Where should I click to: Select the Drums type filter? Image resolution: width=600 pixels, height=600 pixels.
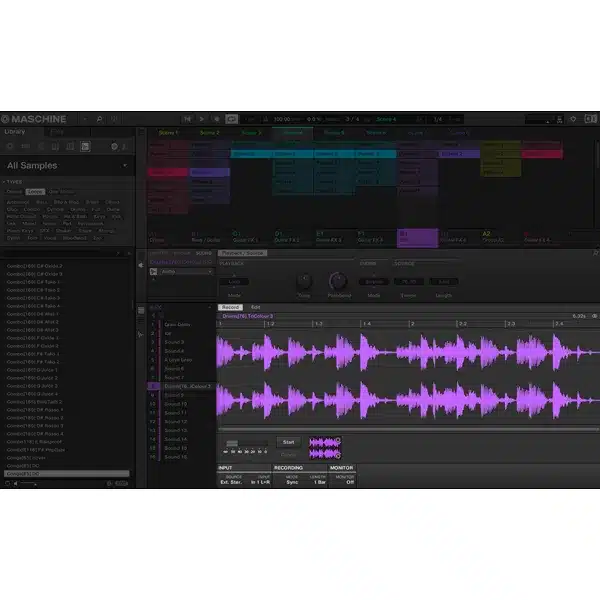pyautogui.click(x=14, y=192)
